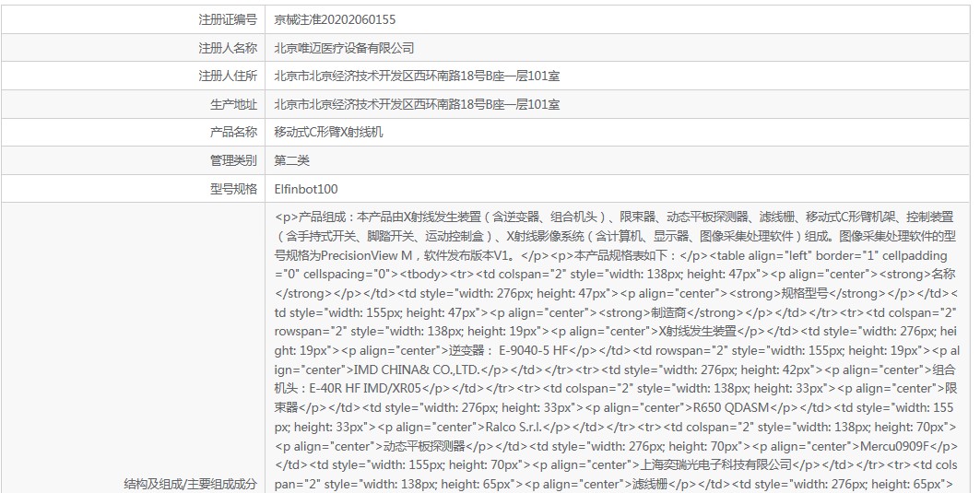Click the '产品名称' label cell
The image size is (980, 493).
[x=133, y=132]
